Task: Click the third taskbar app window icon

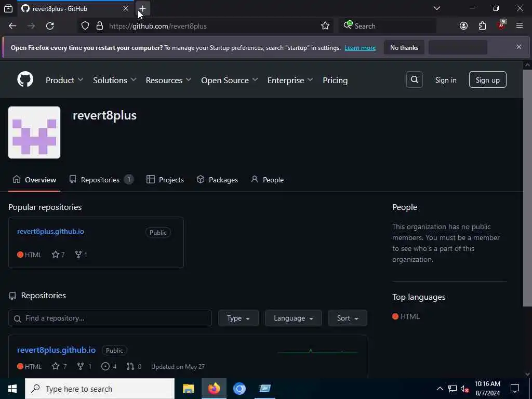Action: click(x=265, y=389)
